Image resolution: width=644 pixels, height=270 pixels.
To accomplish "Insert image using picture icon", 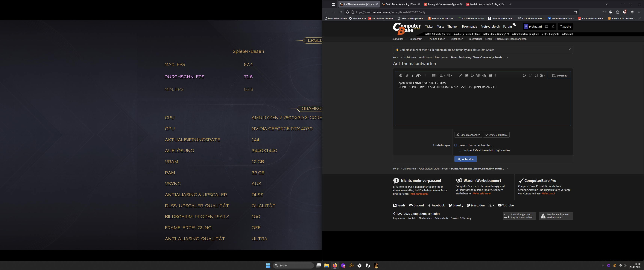I will click(466, 75).
